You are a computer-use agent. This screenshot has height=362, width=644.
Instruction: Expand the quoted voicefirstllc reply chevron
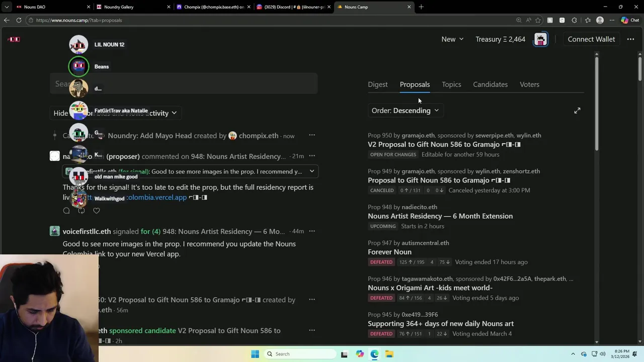click(x=312, y=171)
